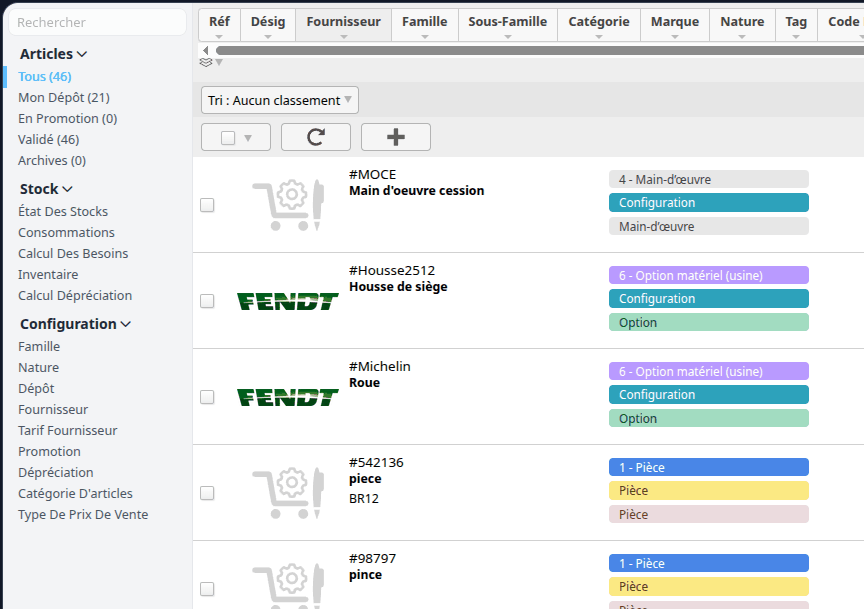The image size is (864, 609).
Task: Click the Rechercher search field
Action: [x=98, y=23]
